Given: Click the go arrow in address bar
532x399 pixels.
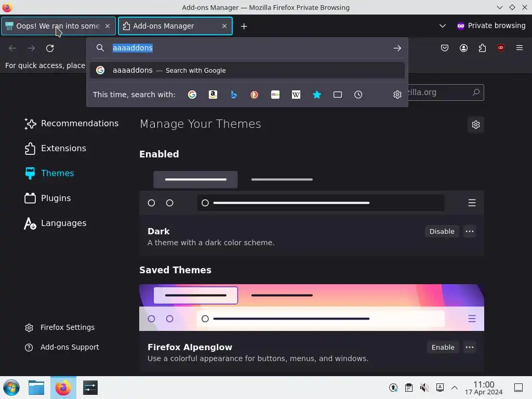Looking at the screenshot, I should tap(397, 48).
